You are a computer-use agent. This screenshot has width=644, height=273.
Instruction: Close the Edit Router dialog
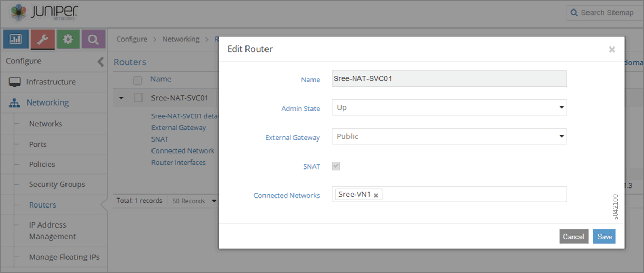(612, 50)
